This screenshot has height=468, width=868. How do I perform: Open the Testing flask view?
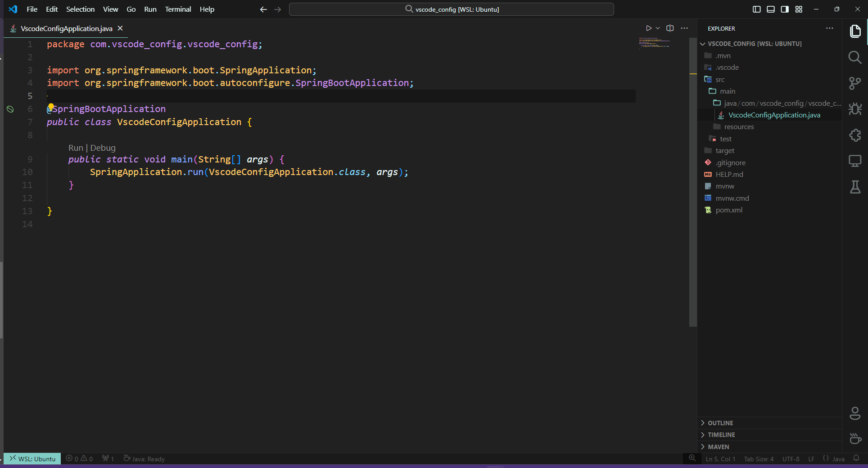pyautogui.click(x=854, y=187)
